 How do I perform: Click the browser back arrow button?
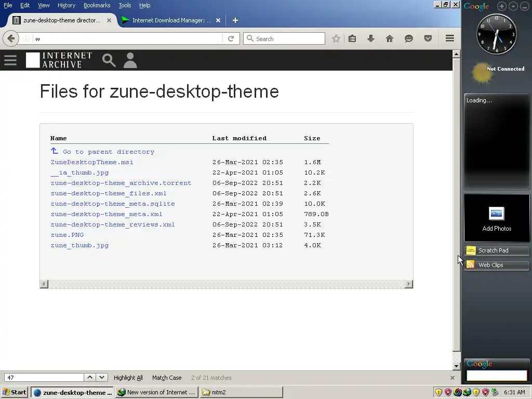[11, 38]
